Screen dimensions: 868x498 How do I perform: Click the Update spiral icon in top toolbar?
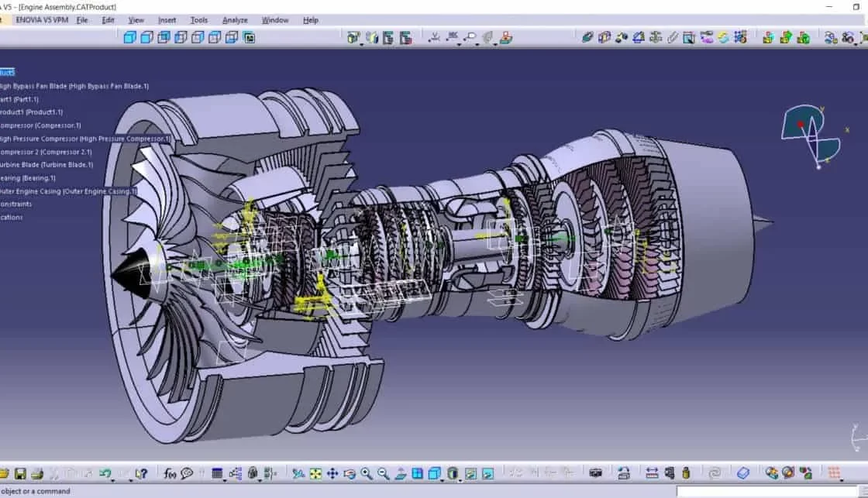pos(723,38)
